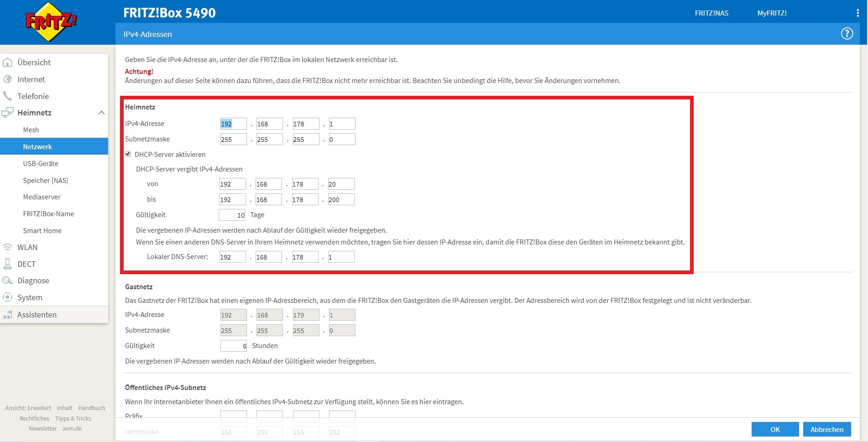The image size is (868, 442).
Task: Click the DHCP 'von' first octet field
Action: point(232,184)
